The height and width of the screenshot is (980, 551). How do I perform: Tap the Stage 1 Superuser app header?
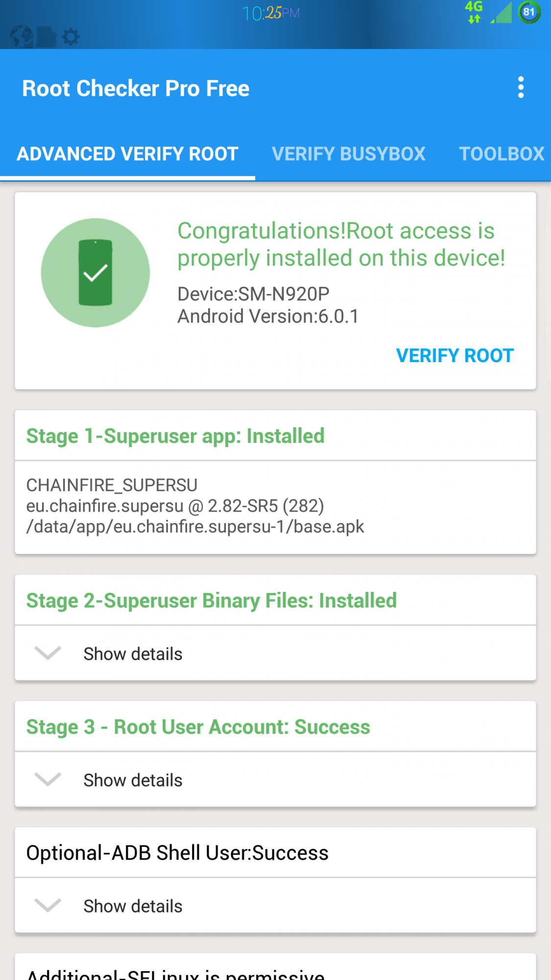175,436
